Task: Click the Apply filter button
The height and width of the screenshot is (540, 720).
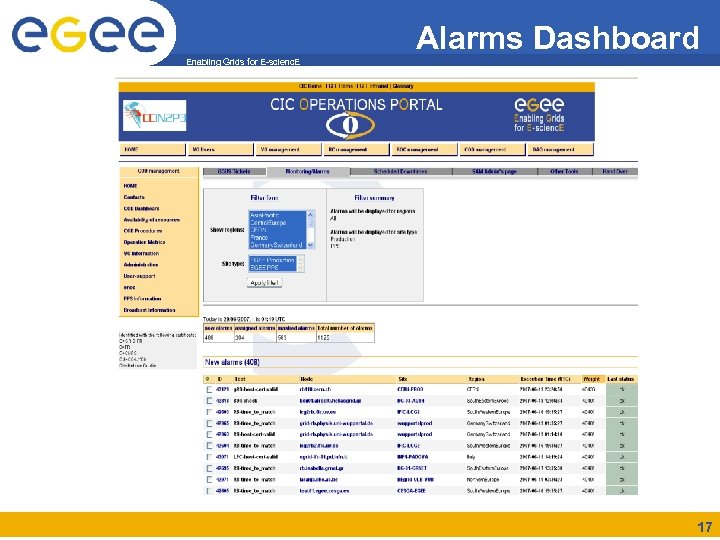Action: point(264,283)
